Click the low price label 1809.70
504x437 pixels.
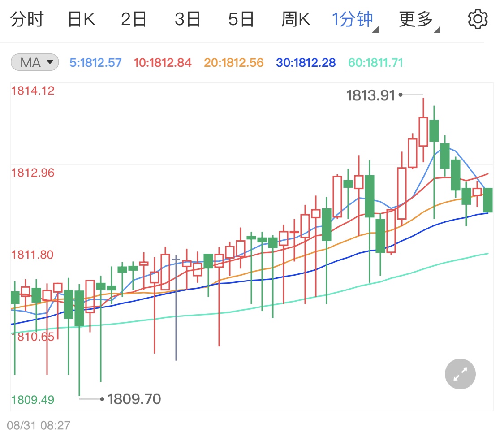click(134, 399)
